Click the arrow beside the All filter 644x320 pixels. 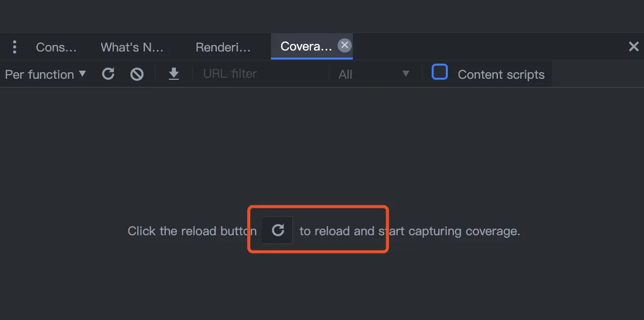pos(405,74)
